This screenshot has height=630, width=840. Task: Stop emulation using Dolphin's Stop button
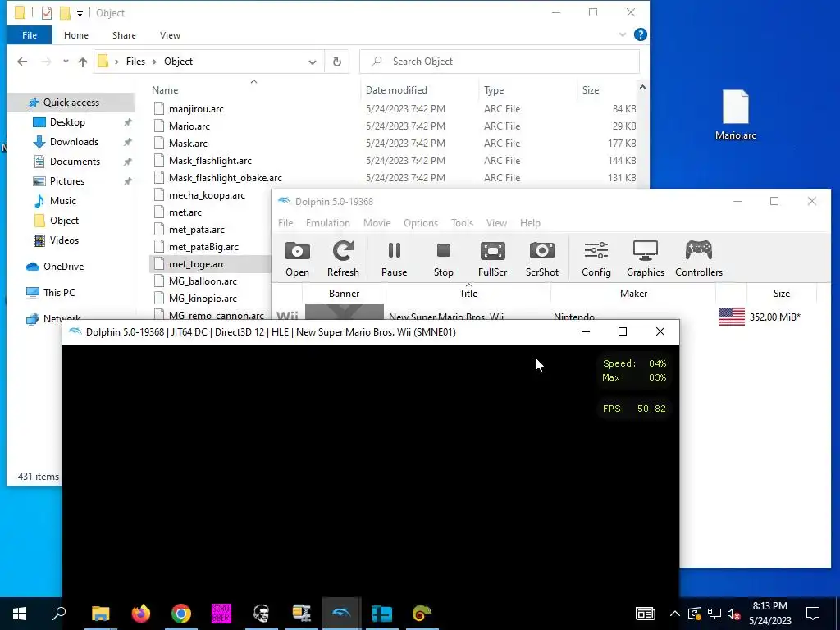point(443,258)
